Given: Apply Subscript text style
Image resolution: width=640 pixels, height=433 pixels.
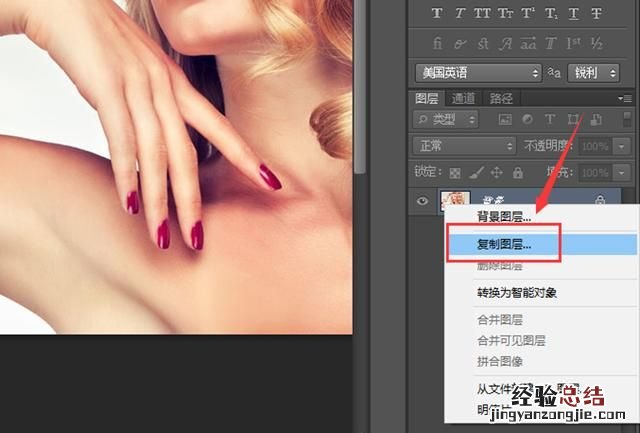Looking at the screenshot, I should pos(551,13).
